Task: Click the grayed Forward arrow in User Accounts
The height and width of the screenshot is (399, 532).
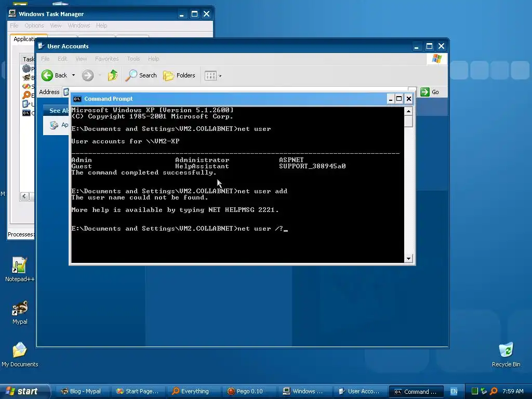Action: [87, 75]
